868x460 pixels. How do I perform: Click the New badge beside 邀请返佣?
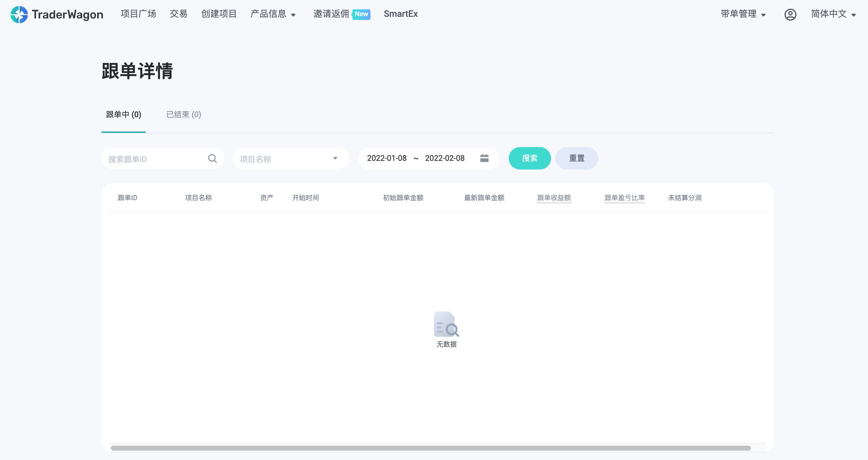(x=361, y=14)
